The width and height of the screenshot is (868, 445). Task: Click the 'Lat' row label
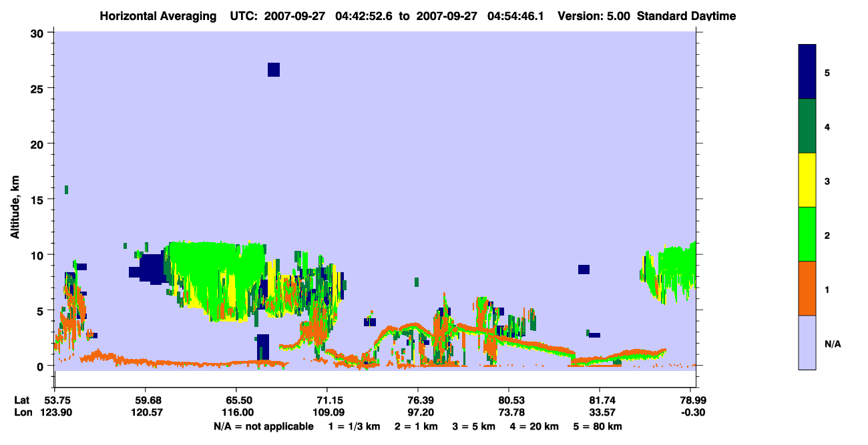pos(22,400)
